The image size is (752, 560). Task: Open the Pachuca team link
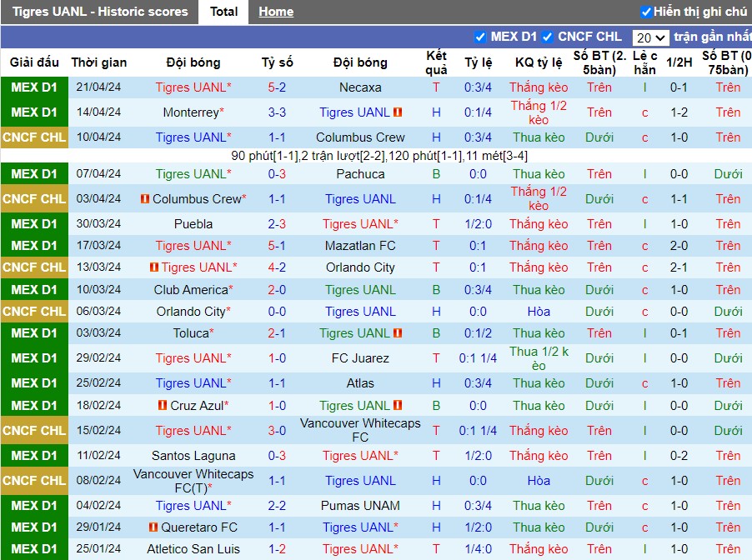360,173
